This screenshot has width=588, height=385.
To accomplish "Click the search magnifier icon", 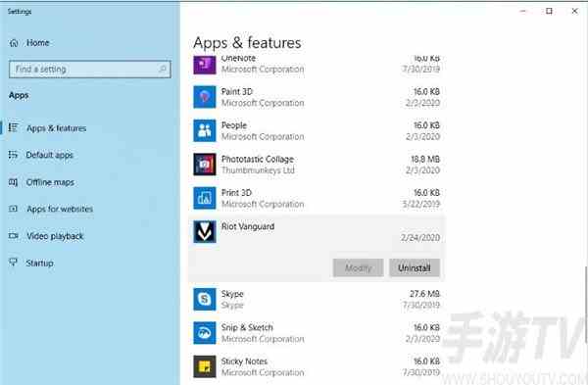I will [163, 69].
